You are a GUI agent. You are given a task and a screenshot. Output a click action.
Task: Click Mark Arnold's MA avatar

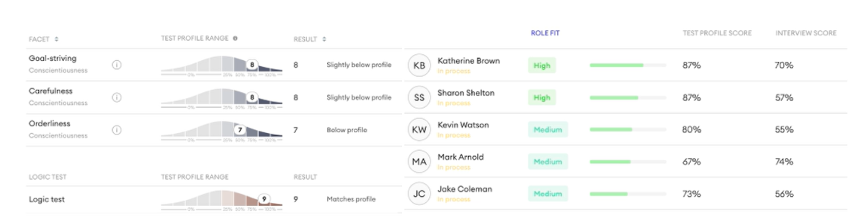pyautogui.click(x=419, y=162)
